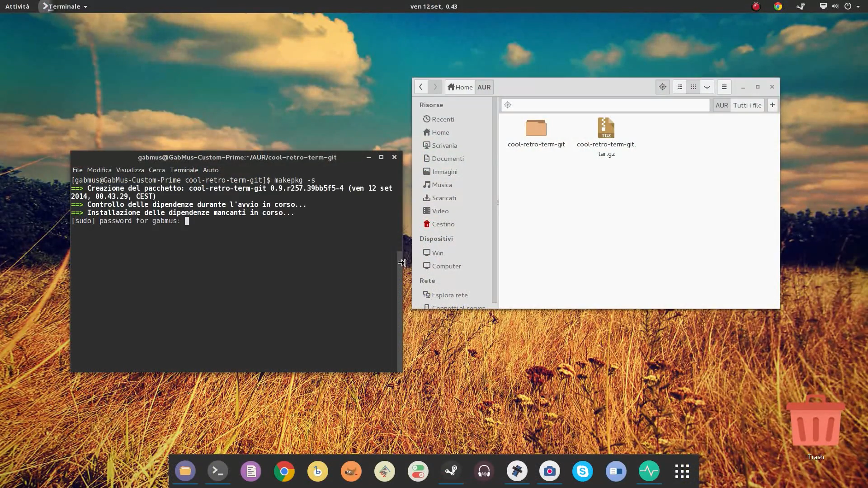Open the Modifica menu in terminal

pos(99,170)
